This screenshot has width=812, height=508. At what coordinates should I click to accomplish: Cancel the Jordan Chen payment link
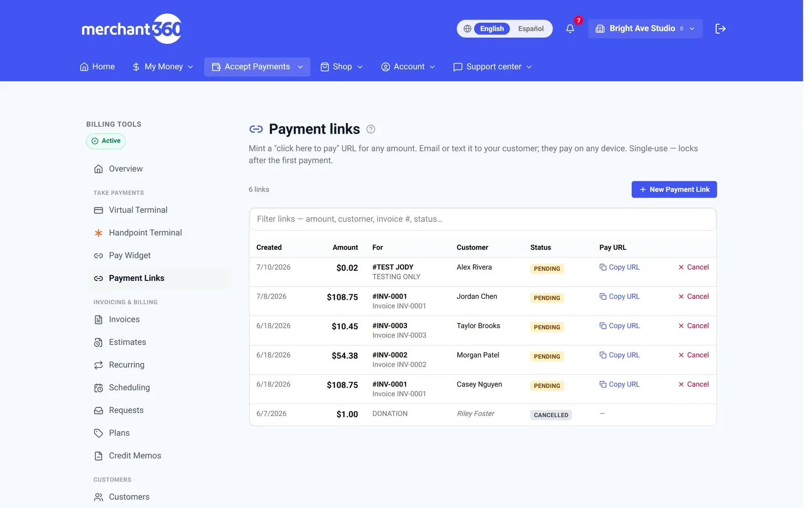(x=693, y=297)
